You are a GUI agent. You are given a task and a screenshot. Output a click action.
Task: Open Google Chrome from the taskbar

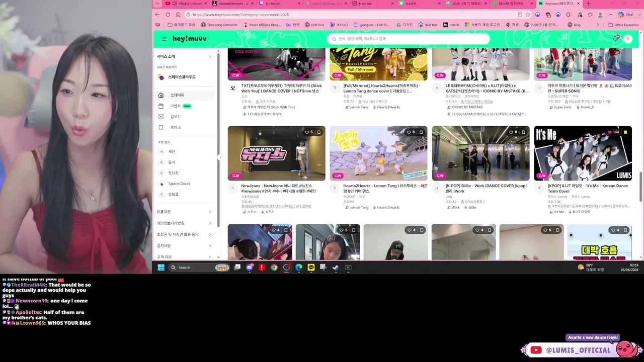pos(274,267)
